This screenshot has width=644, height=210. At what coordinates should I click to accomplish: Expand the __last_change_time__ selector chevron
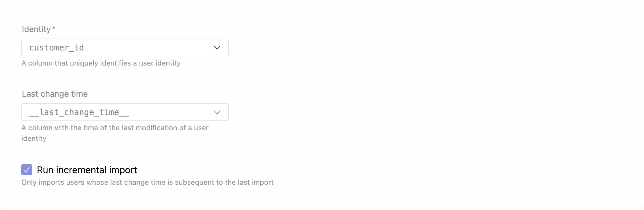[217, 112]
